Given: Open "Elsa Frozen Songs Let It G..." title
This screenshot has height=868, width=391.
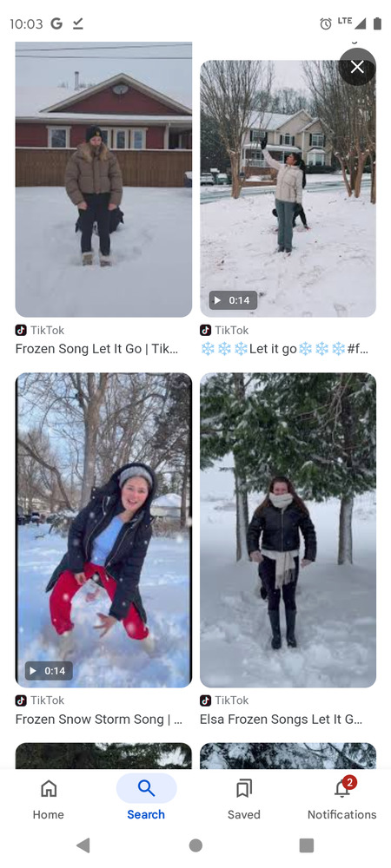Looking at the screenshot, I should click(x=282, y=719).
